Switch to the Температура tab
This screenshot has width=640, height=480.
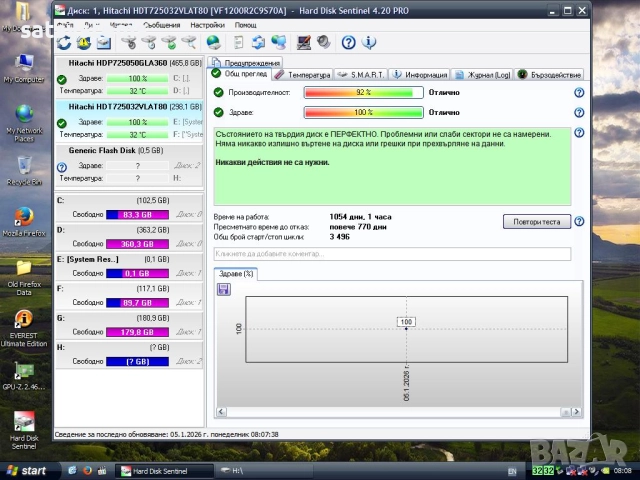(302, 74)
